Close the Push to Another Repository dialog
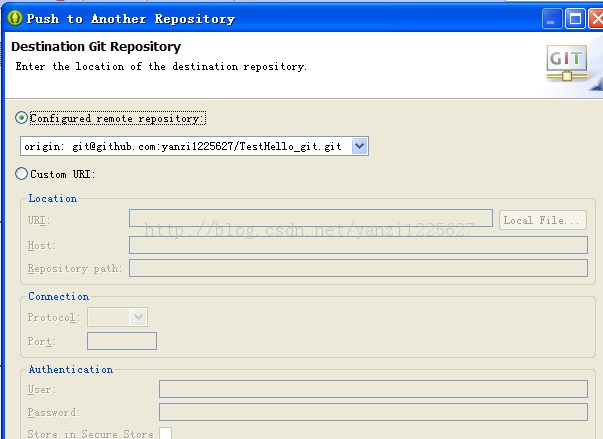The width and height of the screenshot is (603, 439). [x=596, y=18]
